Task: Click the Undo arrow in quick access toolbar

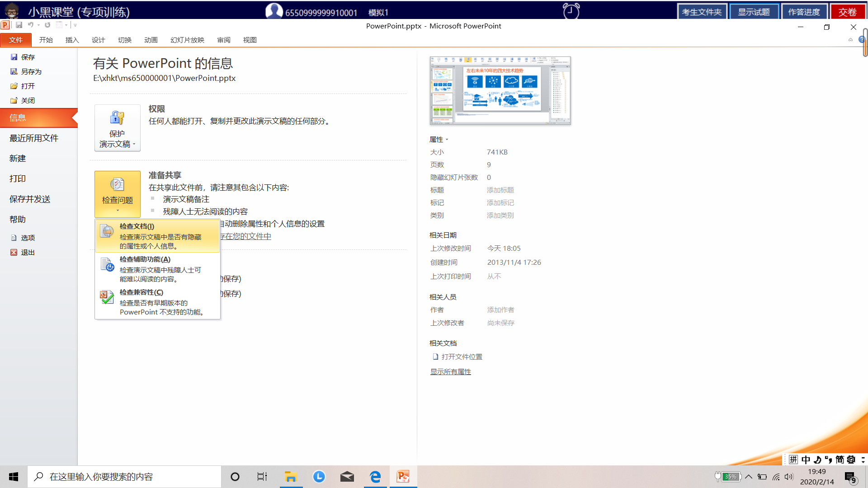Action: point(30,25)
